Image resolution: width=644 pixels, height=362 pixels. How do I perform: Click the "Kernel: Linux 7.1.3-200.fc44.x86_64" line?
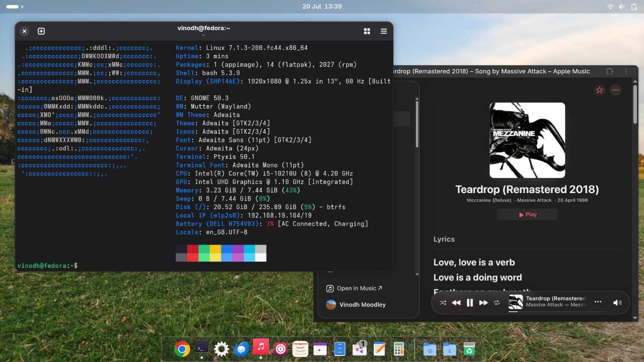coord(242,48)
